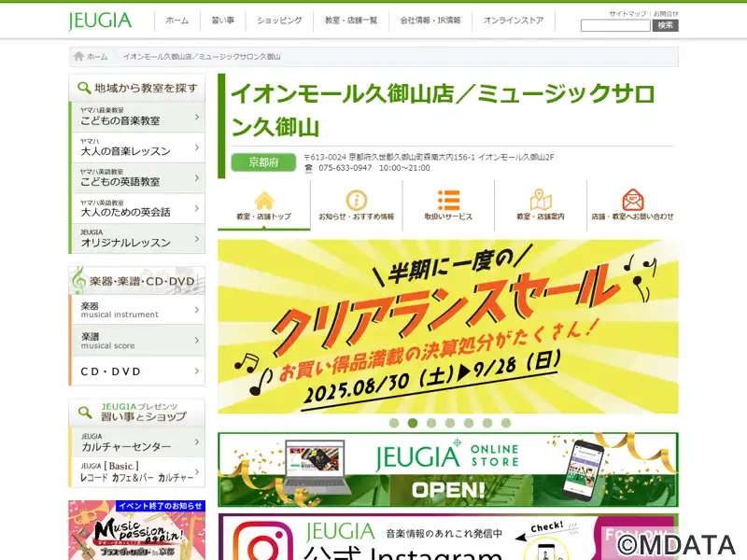Select the second carousel dot
The image size is (747, 560).
click(413, 423)
